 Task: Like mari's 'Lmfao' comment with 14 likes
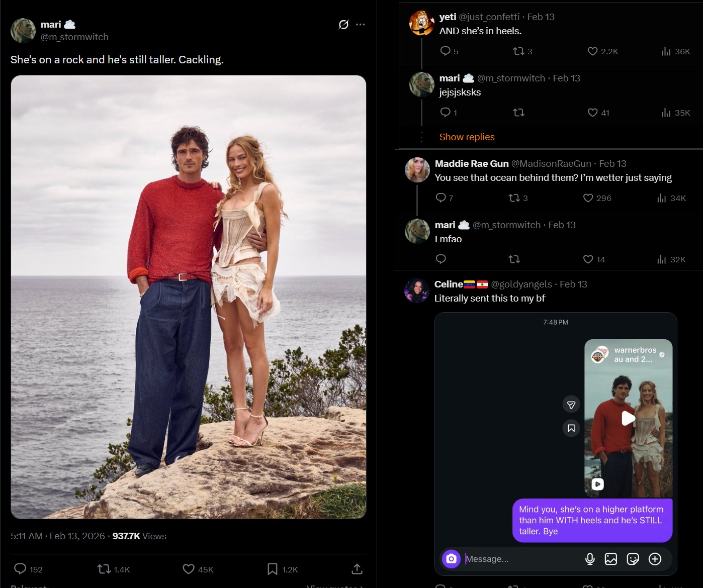[x=588, y=259]
